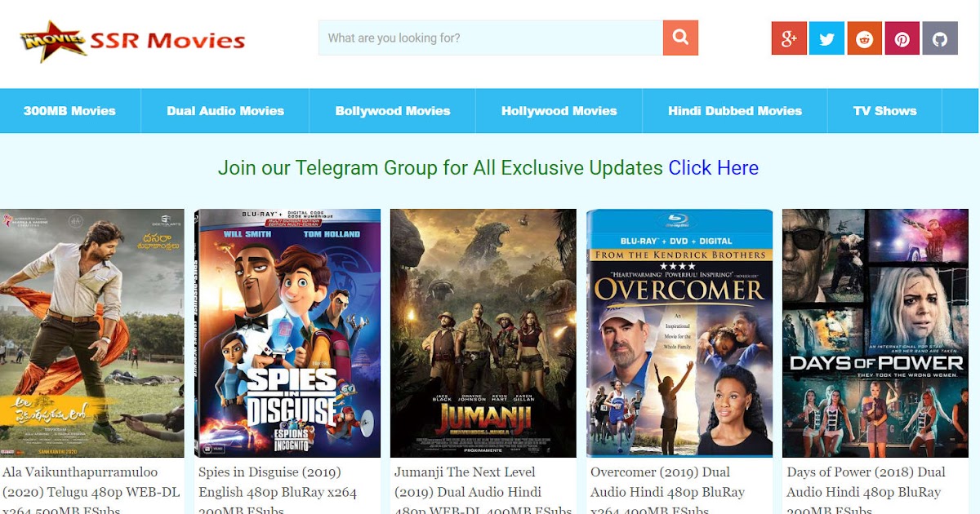Viewport: 980px width, 514px height.
Task: Open the Pinterest social icon
Action: pos(902,38)
